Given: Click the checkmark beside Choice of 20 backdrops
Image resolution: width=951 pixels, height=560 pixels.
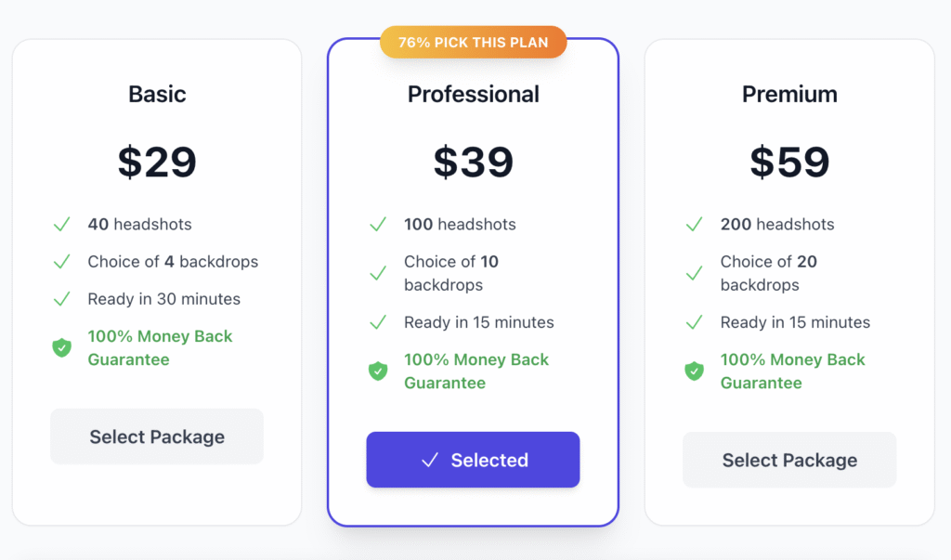Looking at the screenshot, I should [x=694, y=273].
